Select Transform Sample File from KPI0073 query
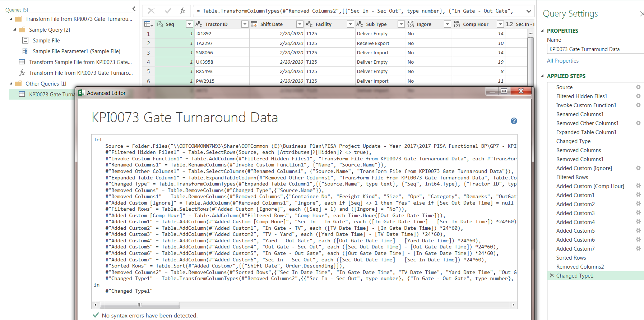This screenshot has height=320, width=644. tap(80, 62)
